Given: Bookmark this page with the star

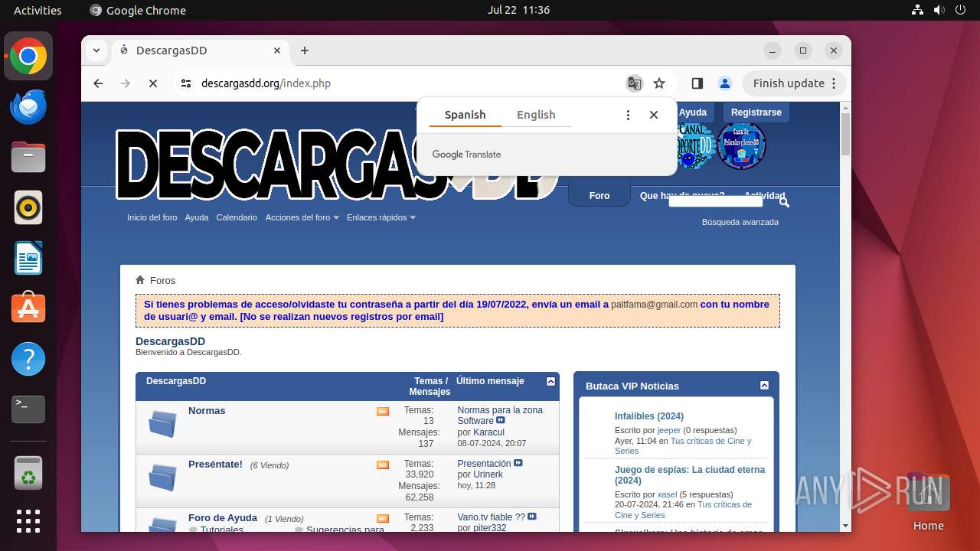Looking at the screenshot, I should 659,83.
